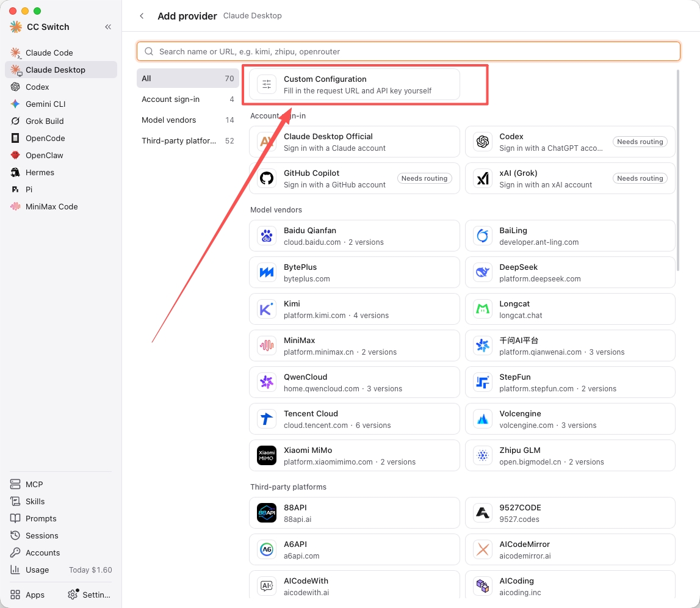The image size is (700, 608).
Task: Choose the 千问AI平台 vendor
Action: coord(570,346)
